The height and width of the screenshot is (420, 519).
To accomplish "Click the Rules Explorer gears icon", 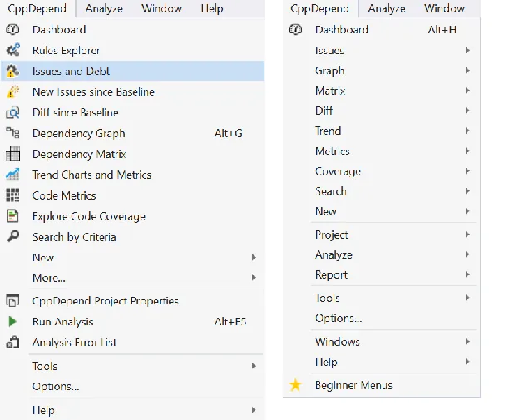I will tap(12, 50).
